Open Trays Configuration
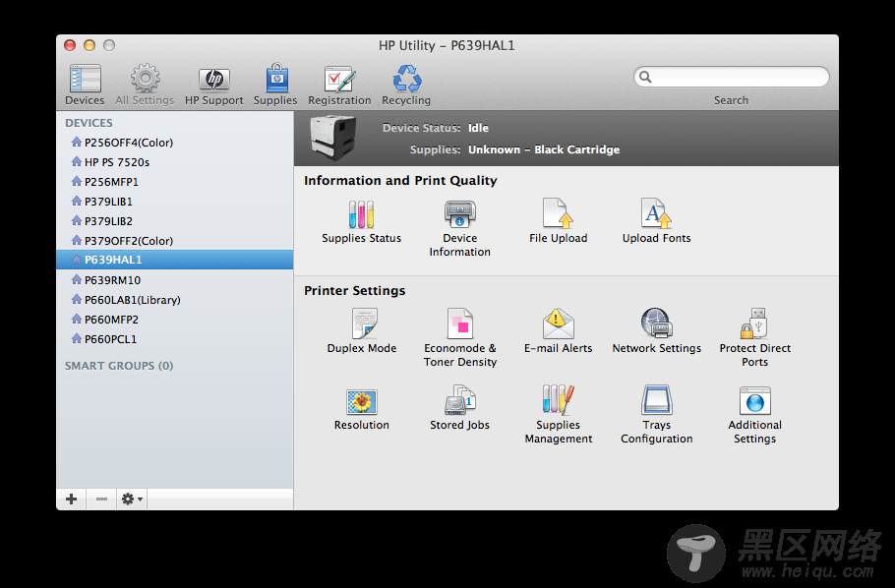The width and height of the screenshot is (895, 588). [x=656, y=415]
